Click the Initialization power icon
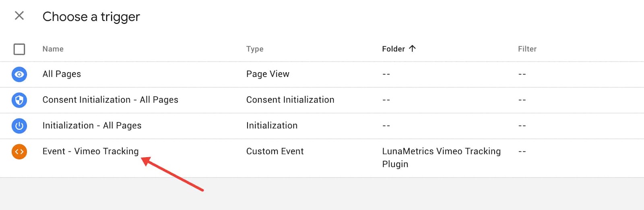The image size is (644, 210). tap(19, 126)
